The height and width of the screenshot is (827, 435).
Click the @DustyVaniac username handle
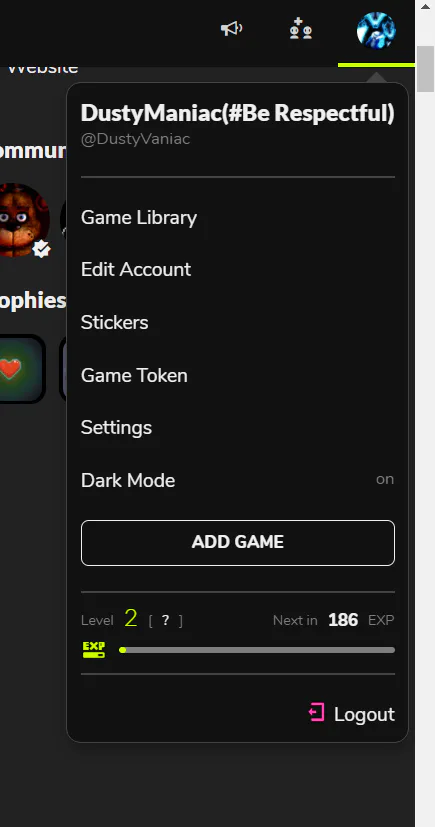tap(135, 139)
